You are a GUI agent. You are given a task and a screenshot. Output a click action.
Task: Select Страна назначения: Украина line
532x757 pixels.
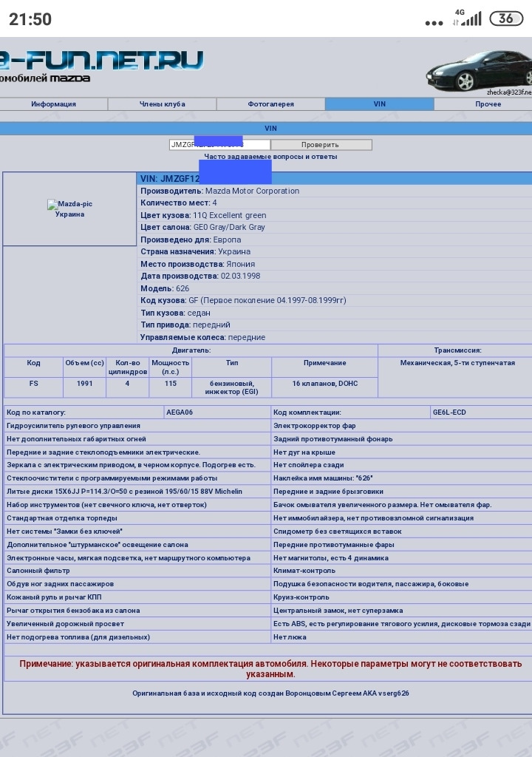coord(196,251)
